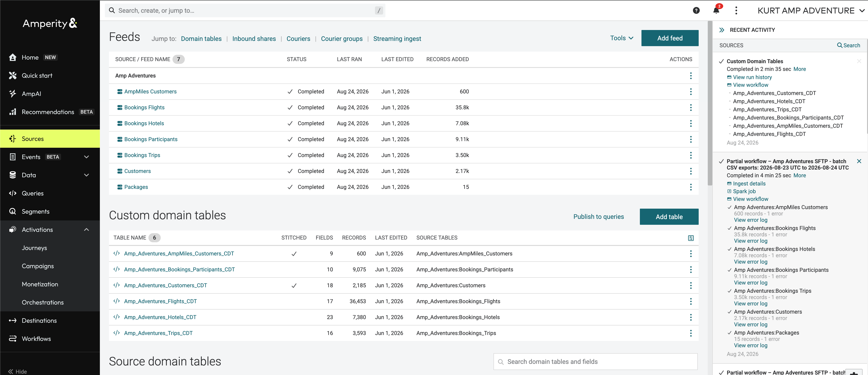Collapse the Activations sidebar section
868x375 pixels.
pyautogui.click(x=86, y=230)
